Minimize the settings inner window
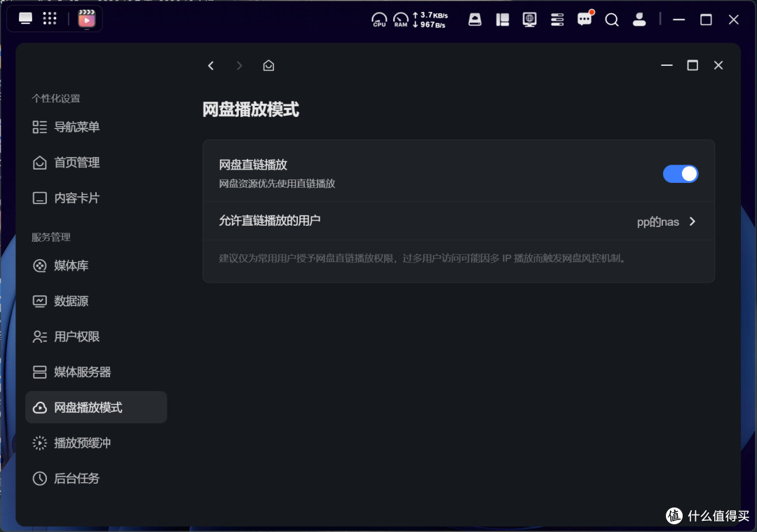The height and width of the screenshot is (532, 757). [667, 65]
